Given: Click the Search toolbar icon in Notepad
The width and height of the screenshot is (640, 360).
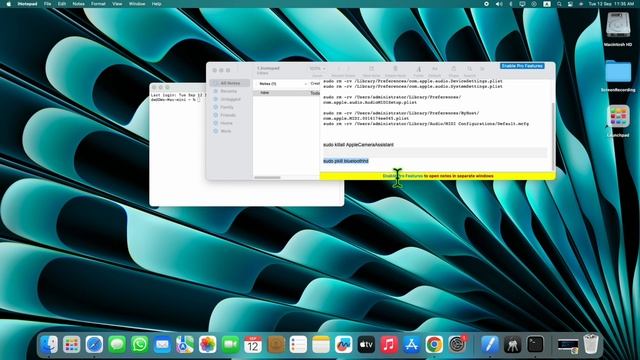Looking at the screenshot, I should pos(470,69).
